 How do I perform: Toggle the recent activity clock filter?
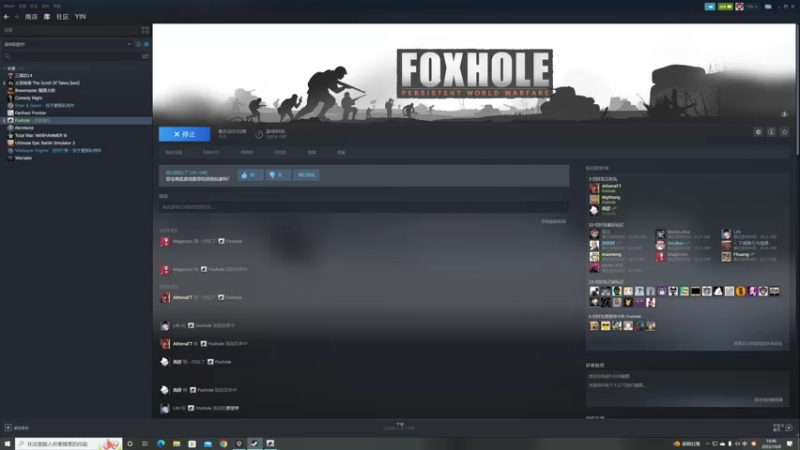click(x=138, y=44)
